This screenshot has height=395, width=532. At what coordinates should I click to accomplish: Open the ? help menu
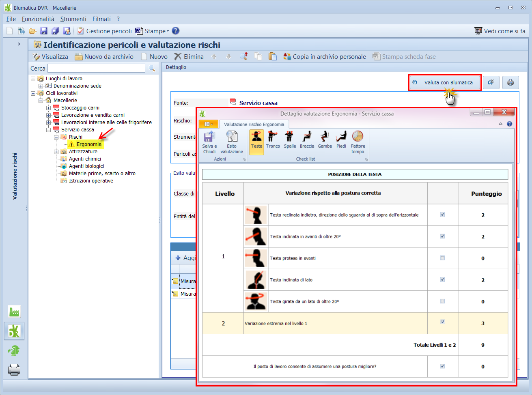(118, 19)
